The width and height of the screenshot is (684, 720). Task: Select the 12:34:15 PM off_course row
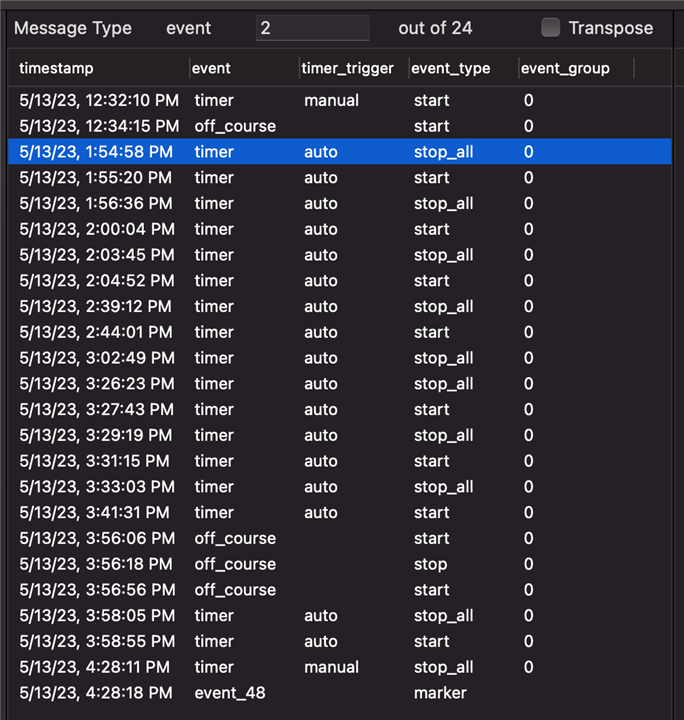(x=340, y=126)
